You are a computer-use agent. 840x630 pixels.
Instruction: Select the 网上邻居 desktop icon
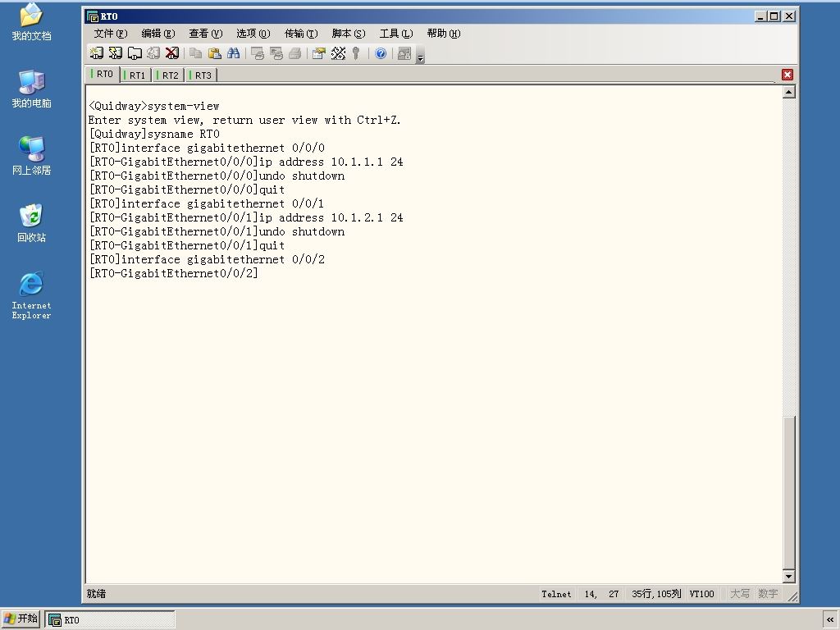pyautogui.click(x=32, y=156)
